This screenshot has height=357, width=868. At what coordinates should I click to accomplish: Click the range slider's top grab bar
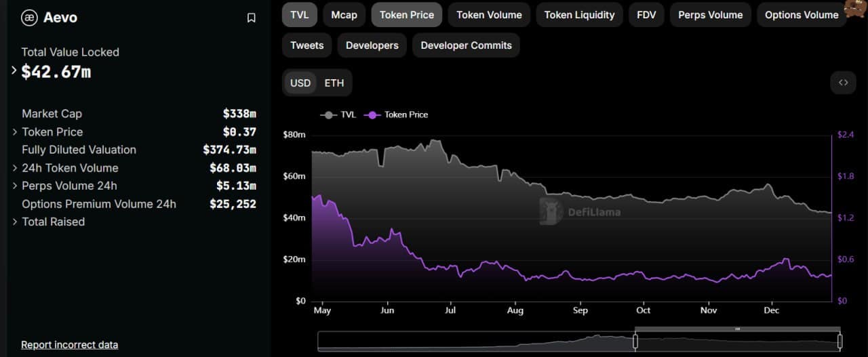click(x=737, y=329)
